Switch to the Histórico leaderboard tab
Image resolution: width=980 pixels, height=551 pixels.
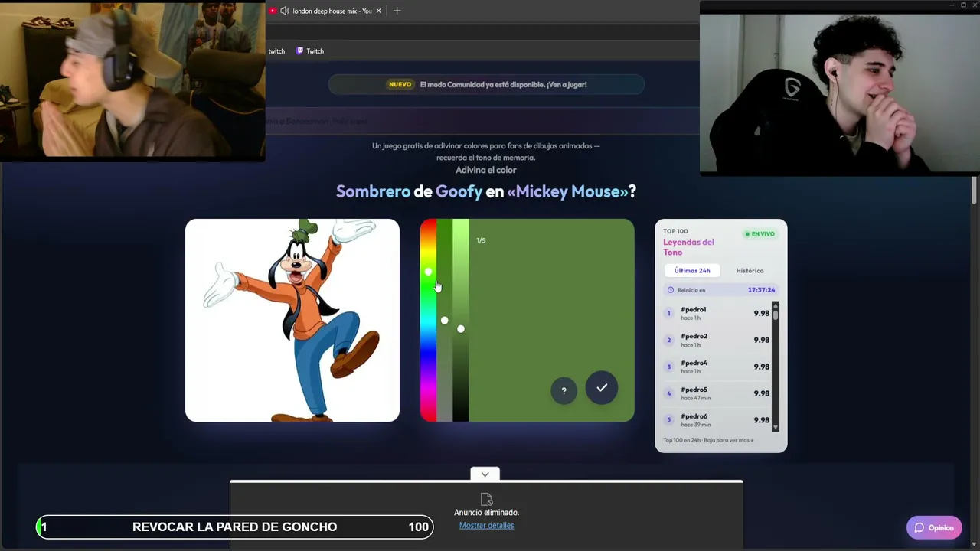750,270
